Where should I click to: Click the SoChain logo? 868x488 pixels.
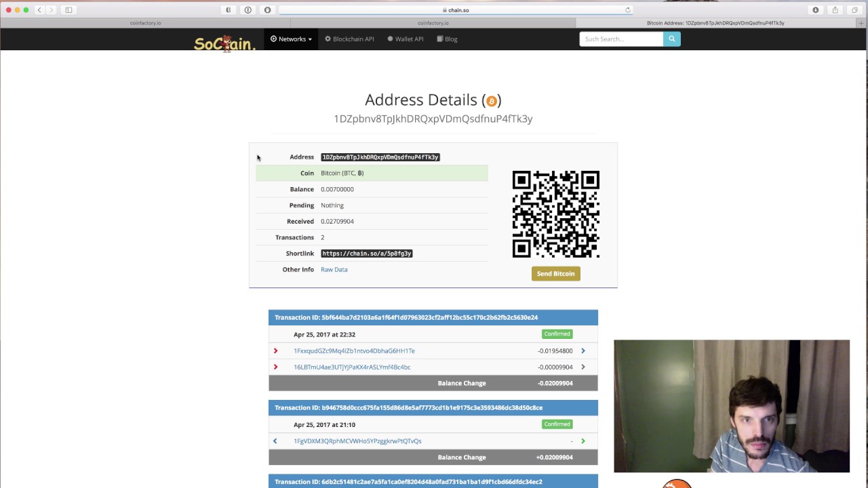224,43
